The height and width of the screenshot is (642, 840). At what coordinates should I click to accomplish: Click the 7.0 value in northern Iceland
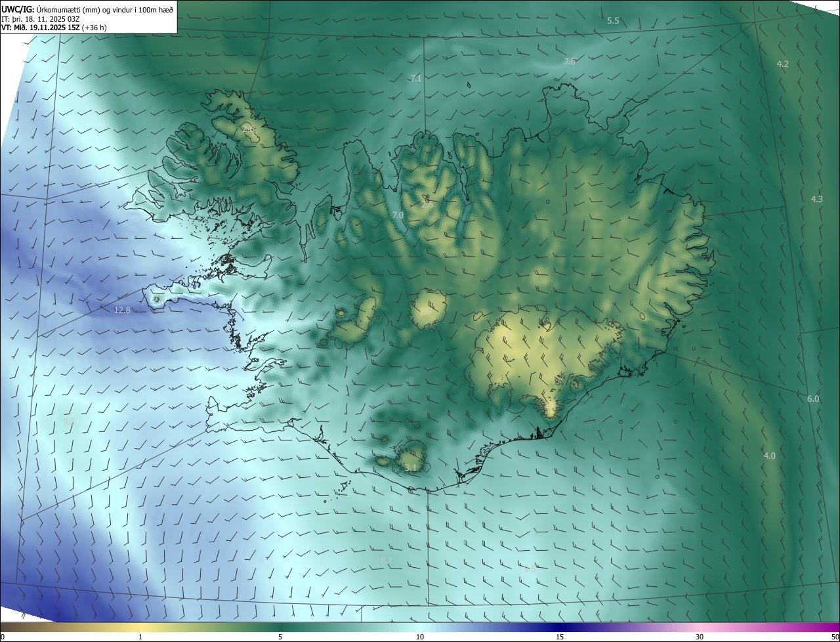398,215
